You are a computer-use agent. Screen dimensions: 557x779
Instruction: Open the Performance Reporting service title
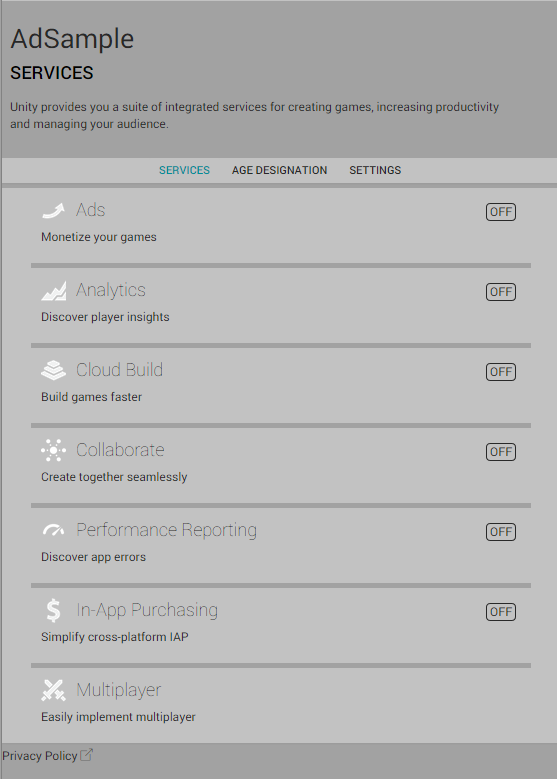point(166,531)
